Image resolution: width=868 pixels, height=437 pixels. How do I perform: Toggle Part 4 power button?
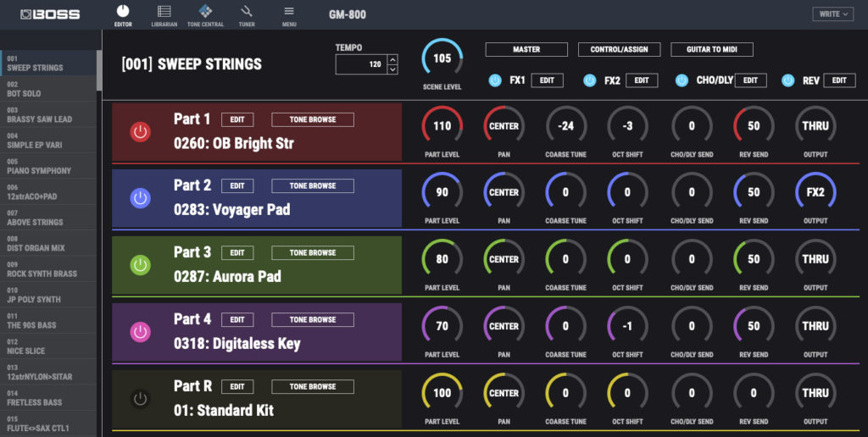point(140,332)
